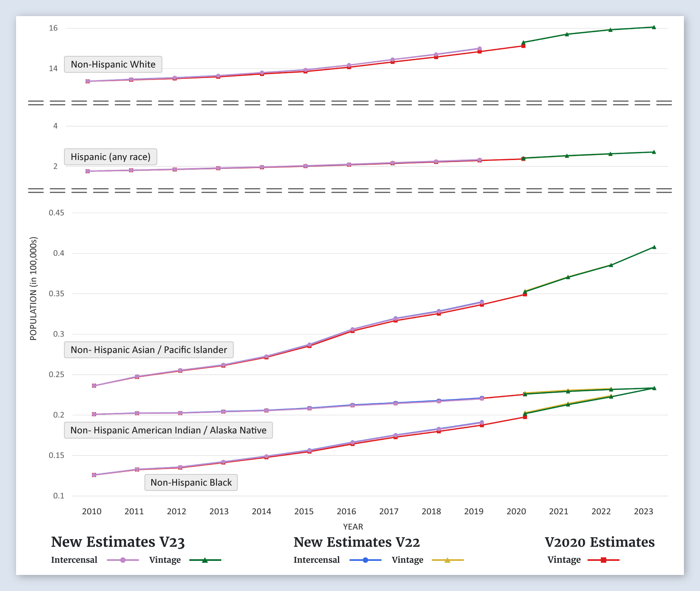Select the New Estimates V23 legend heading
The image size is (700, 591).
pos(118,542)
